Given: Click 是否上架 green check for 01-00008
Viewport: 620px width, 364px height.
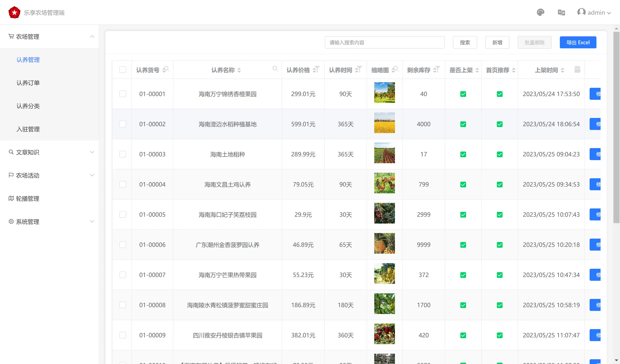Looking at the screenshot, I should [x=463, y=305].
